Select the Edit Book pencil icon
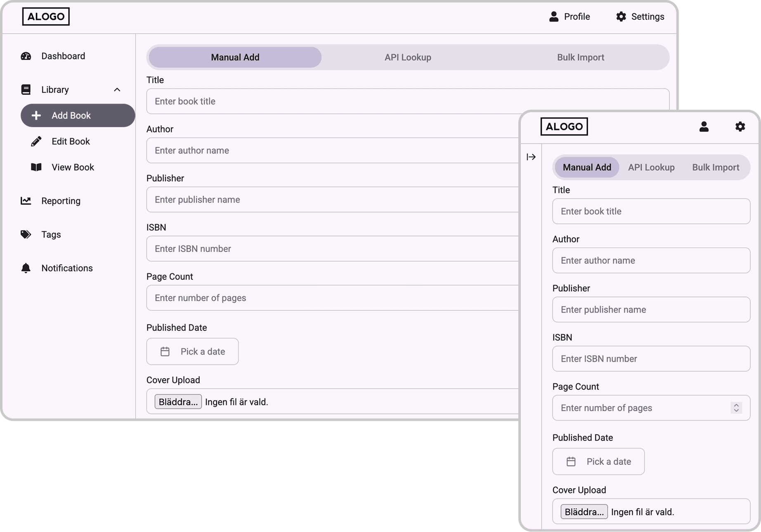 pyautogui.click(x=36, y=141)
